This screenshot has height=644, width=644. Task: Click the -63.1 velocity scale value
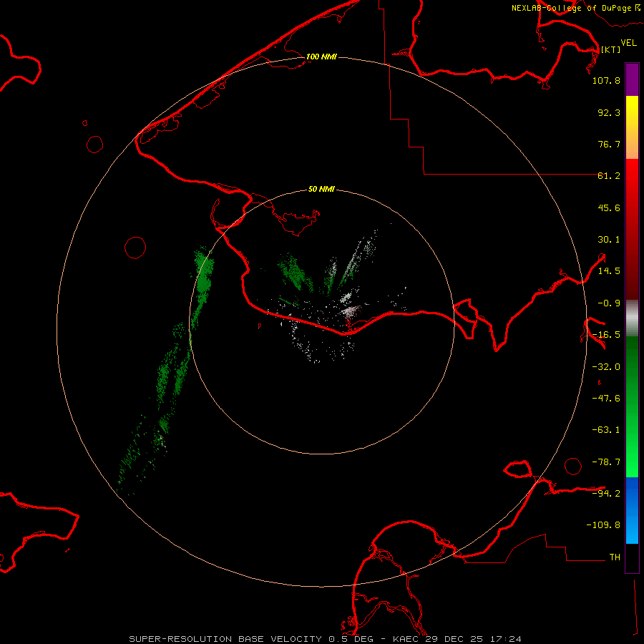(x=606, y=430)
